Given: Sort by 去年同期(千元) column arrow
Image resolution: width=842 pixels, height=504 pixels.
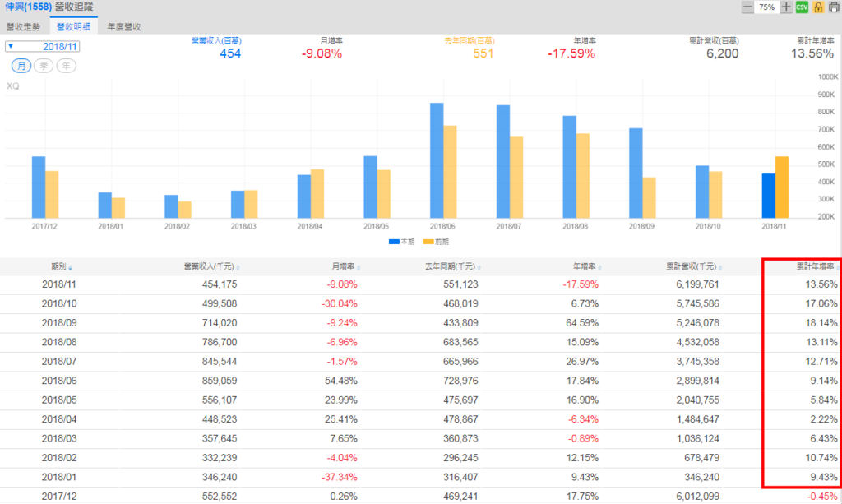Looking at the screenshot, I should [479, 267].
